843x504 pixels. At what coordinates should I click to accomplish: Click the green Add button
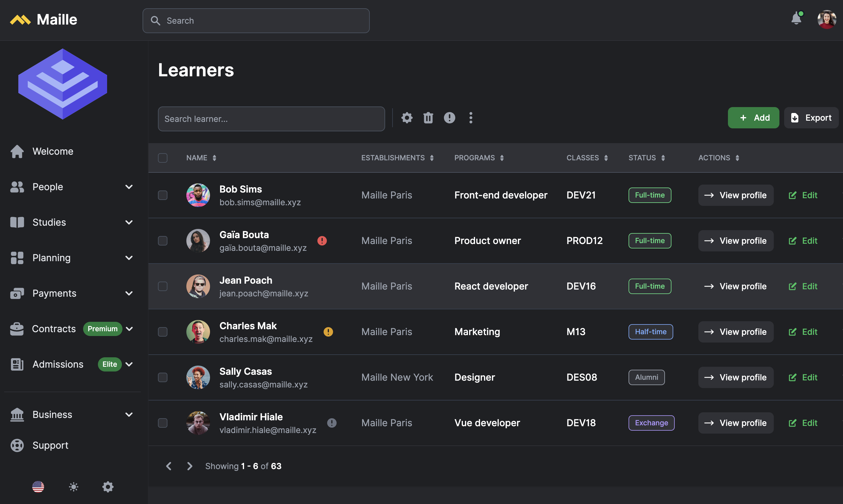pyautogui.click(x=753, y=118)
